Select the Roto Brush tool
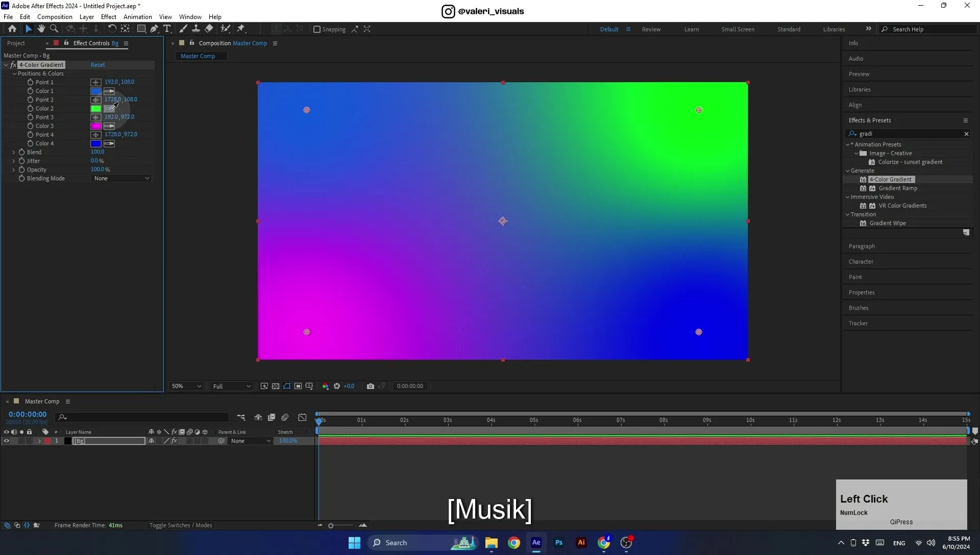This screenshot has width=980, height=555. [x=225, y=29]
